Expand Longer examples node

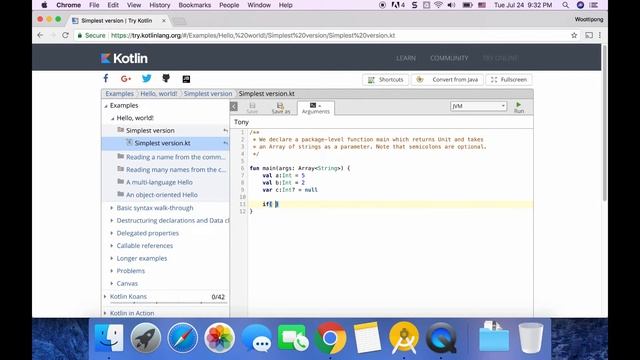point(112,258)
